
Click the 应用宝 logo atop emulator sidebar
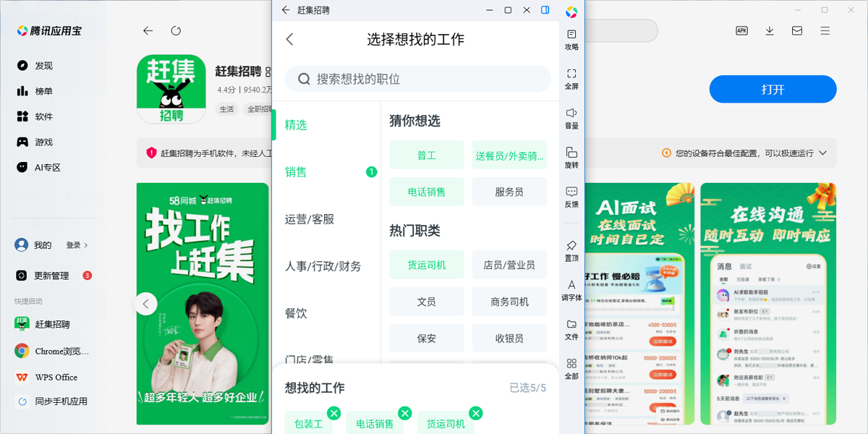coord(571,12)
